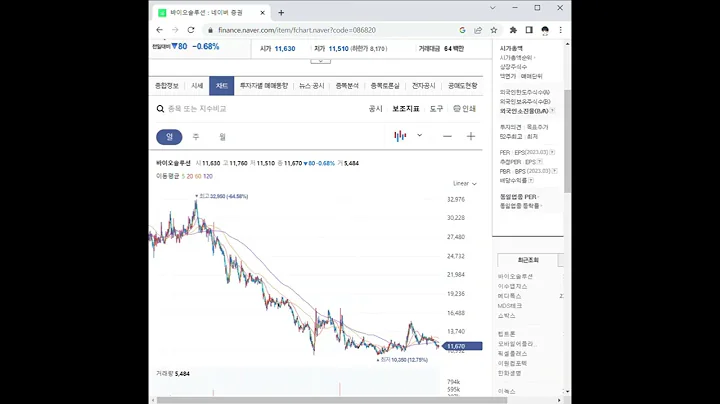Reload the Naver finance page
Image resolution: width=720 pixels, height=404 pixels.
pyautogui.click(x=191, y=30)
